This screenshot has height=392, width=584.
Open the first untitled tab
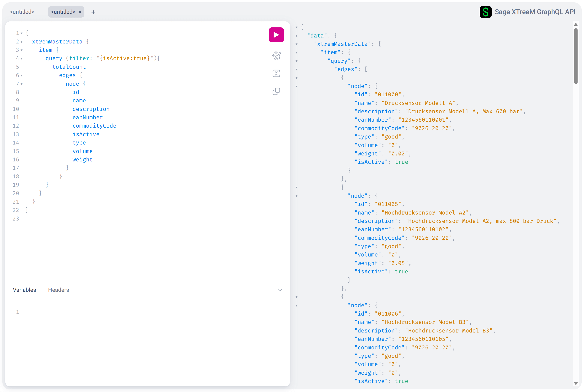22,12
